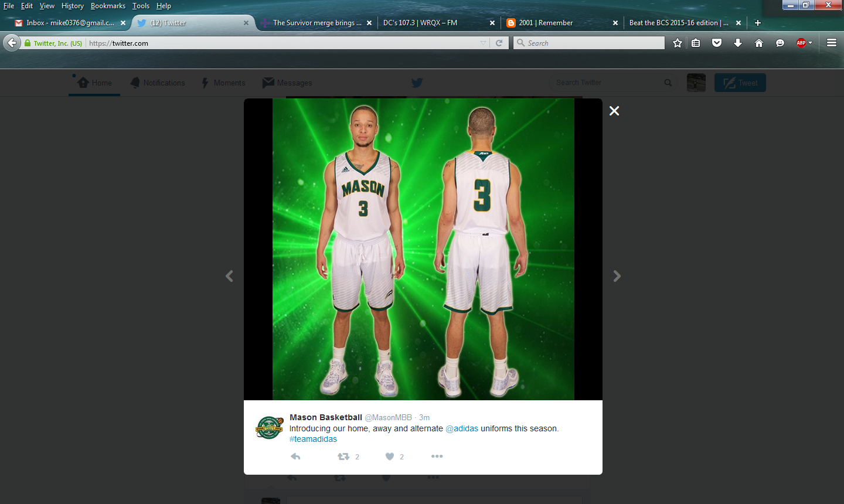Show the previous photo with left arrow
The height and width of the screenshot is (504, 844).
(x=229, y=276)
